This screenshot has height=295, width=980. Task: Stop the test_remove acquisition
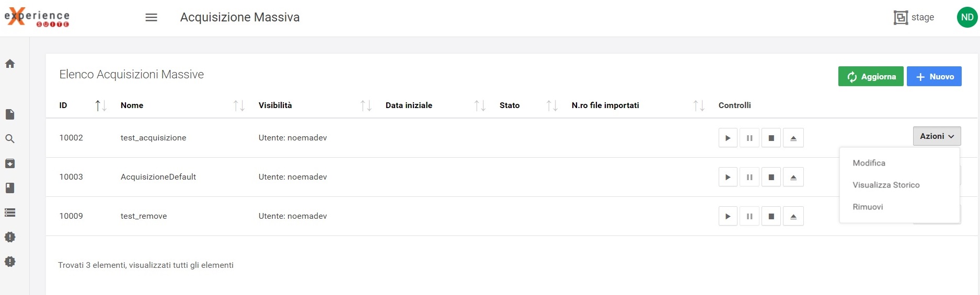point(771,217)
